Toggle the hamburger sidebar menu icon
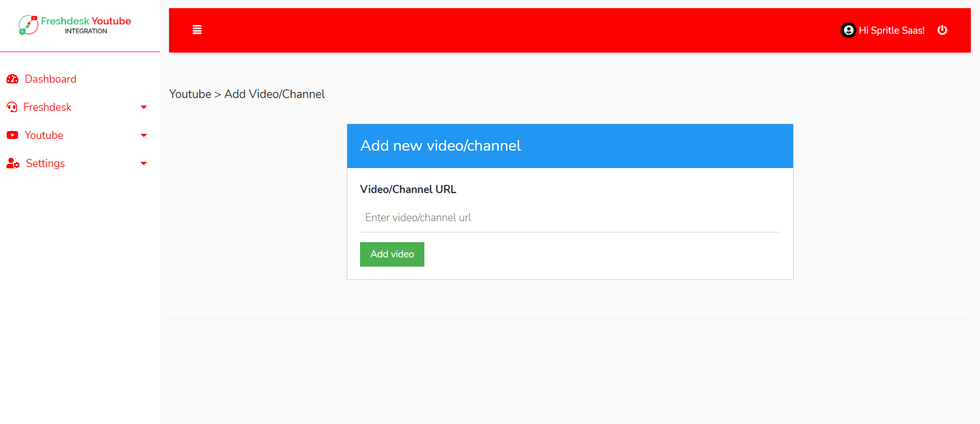 coord(197,30)
